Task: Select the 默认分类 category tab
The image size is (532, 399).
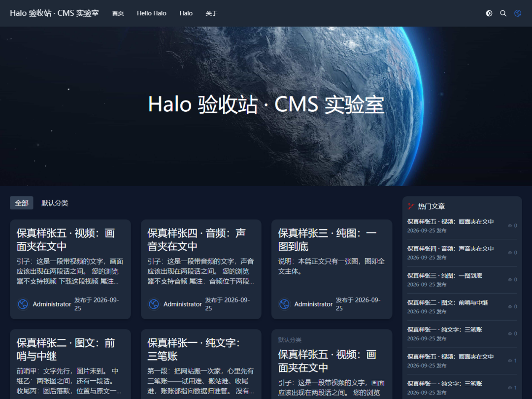Action: (55, 203)
